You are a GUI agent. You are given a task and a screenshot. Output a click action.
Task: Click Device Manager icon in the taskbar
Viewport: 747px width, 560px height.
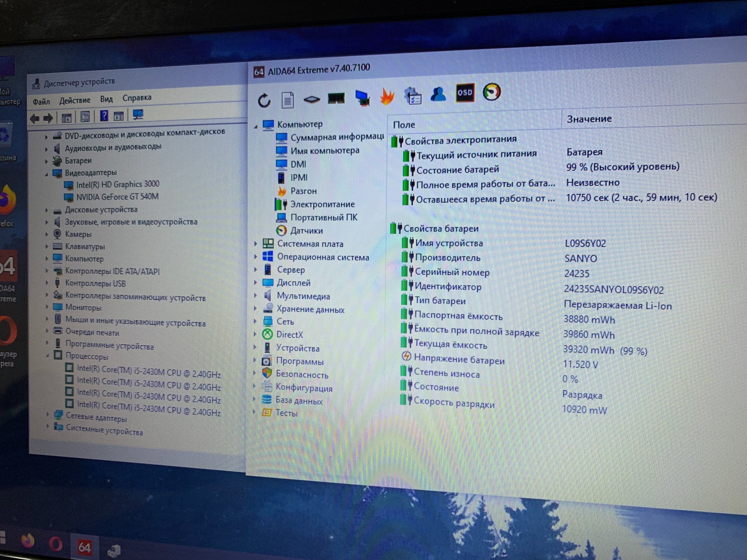114,551
